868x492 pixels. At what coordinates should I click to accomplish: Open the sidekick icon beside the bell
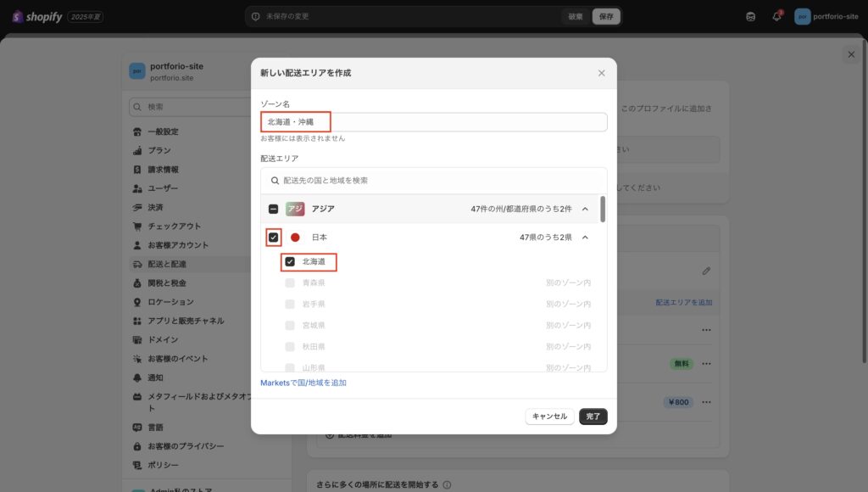751,17
